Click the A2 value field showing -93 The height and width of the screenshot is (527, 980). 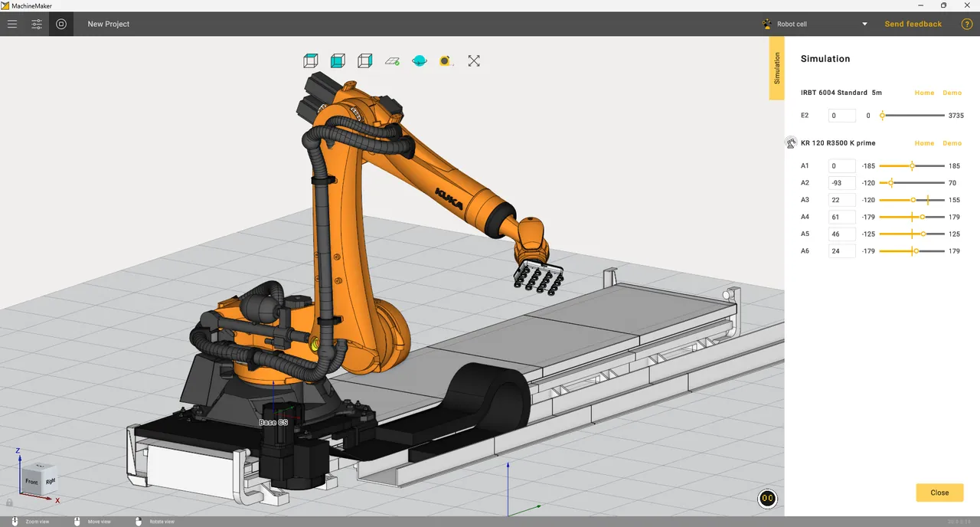841,183
